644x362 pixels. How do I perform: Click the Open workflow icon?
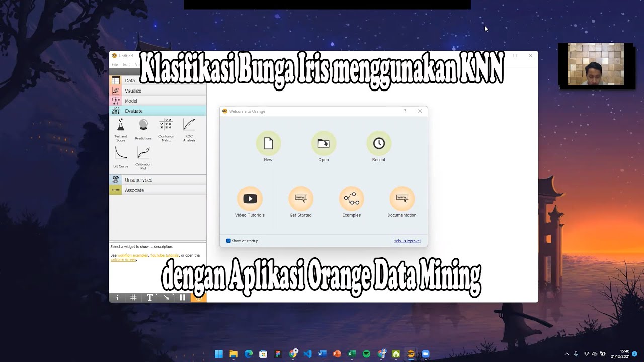pyautogui.click(x=324, y=143)
